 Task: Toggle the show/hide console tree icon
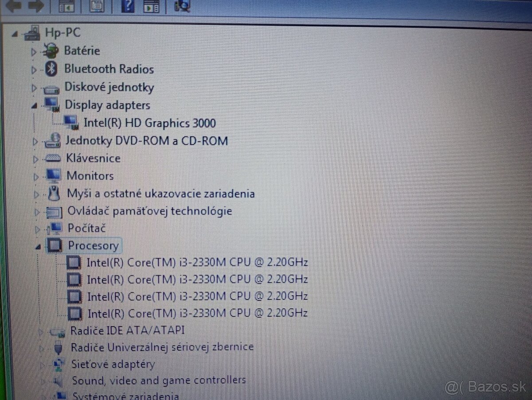pyautogui.click(x=66, y=6)
